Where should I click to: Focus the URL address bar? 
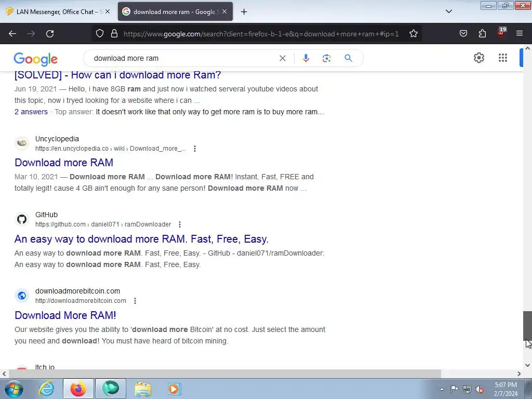[x=261, y=34]
